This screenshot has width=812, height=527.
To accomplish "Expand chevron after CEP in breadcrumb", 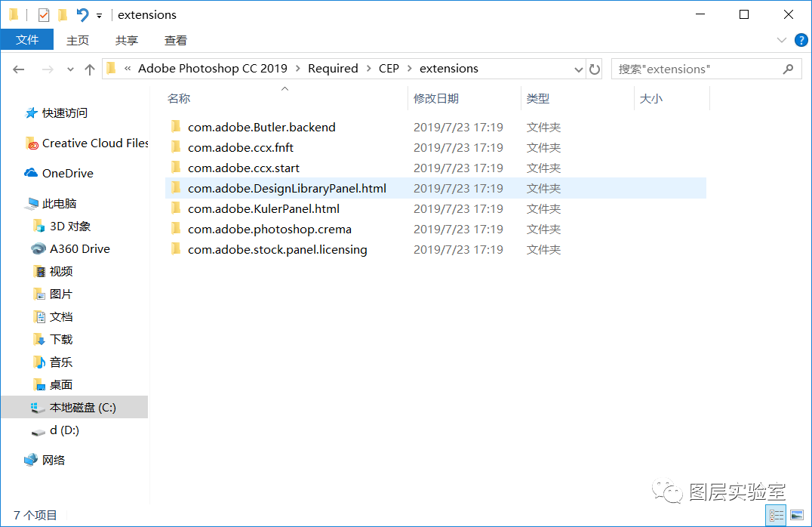I will (409, 69).
